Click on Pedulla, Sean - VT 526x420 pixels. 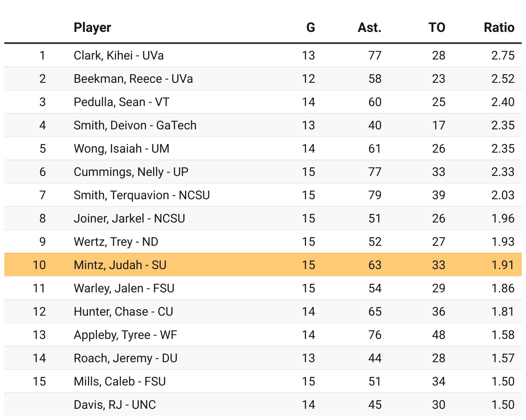(x=122, y=102)
